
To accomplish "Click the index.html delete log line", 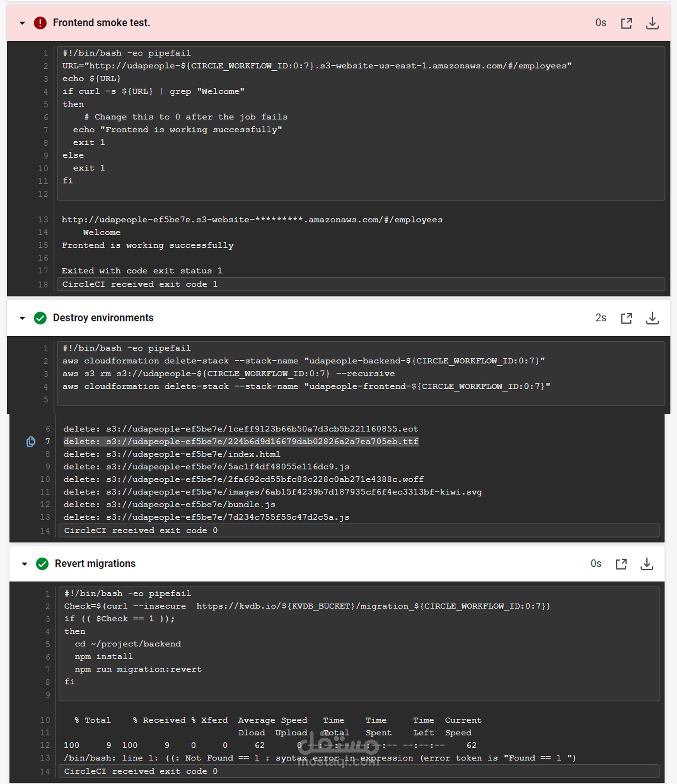I will 172,454.
